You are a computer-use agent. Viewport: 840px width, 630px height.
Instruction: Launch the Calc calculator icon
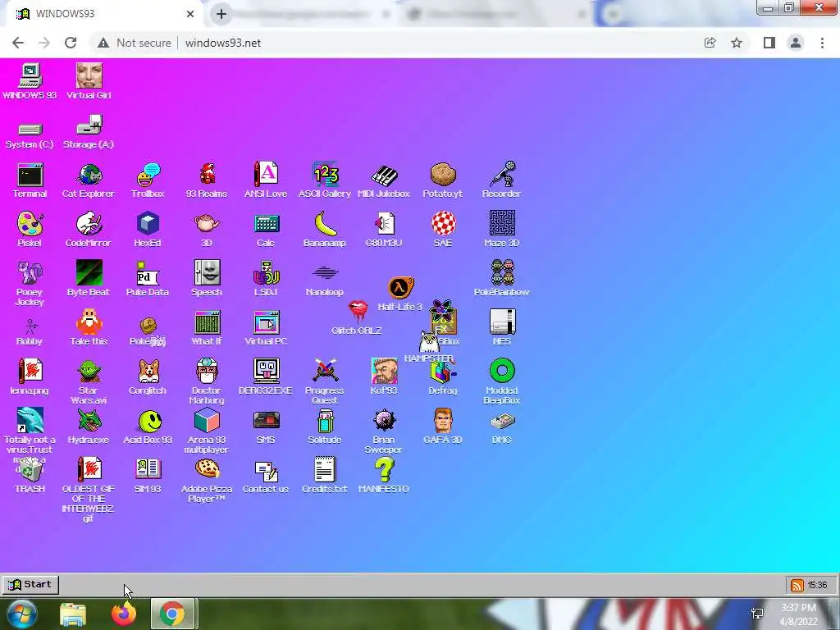266,224
